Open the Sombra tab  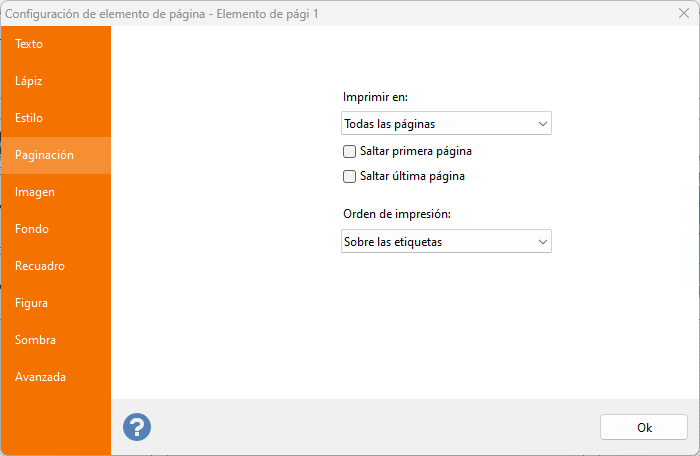(x=36, y=340)
